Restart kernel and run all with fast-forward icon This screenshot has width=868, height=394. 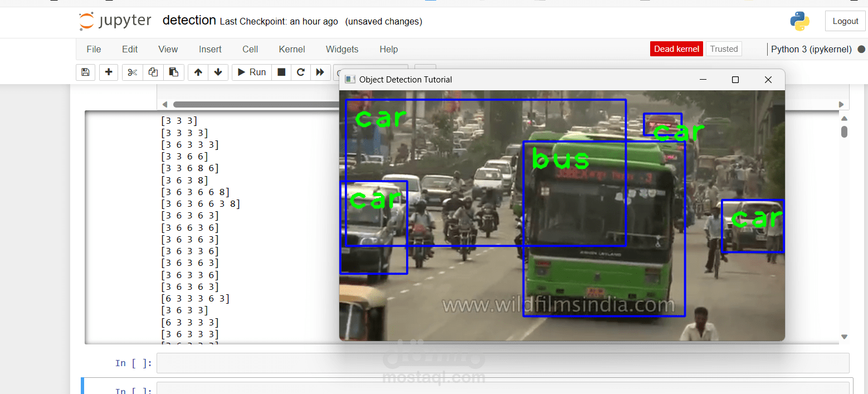click(x=320, y=72)
